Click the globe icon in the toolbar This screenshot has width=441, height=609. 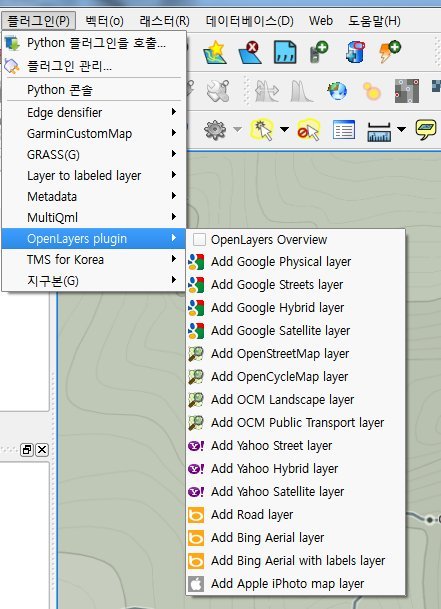337,91
